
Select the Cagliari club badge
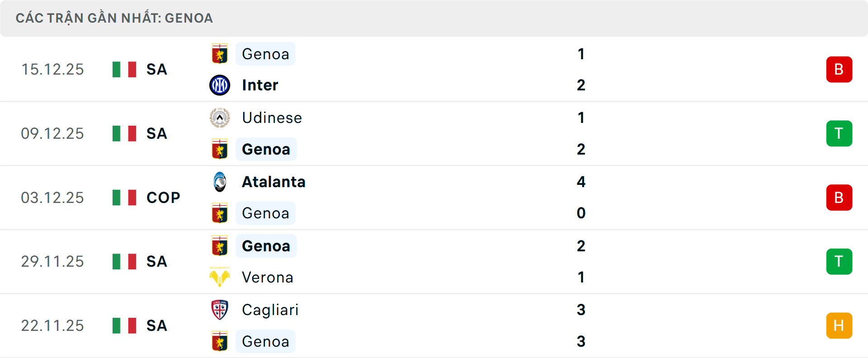[x=220, y=310]
